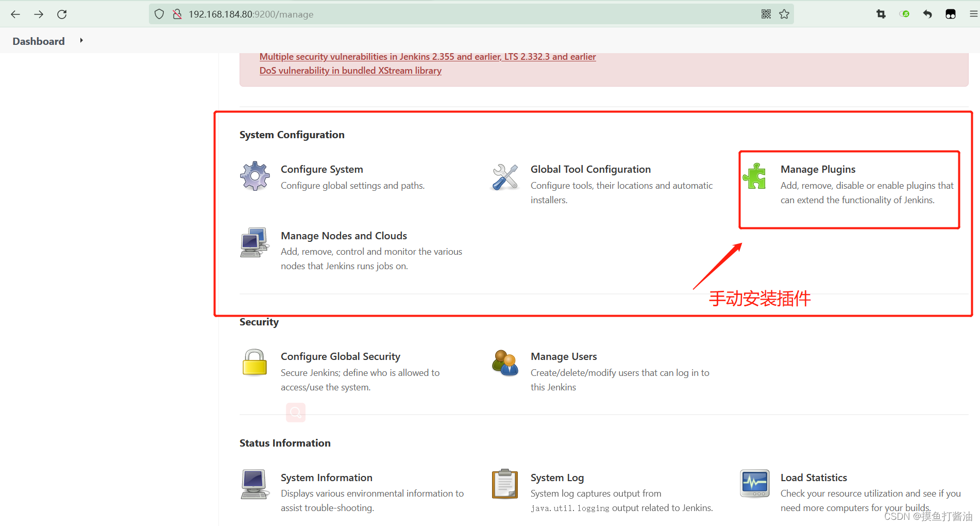Open the DoS vulnerability XStream library link
Screen dimensions: 980x526
tap(350, 71)
